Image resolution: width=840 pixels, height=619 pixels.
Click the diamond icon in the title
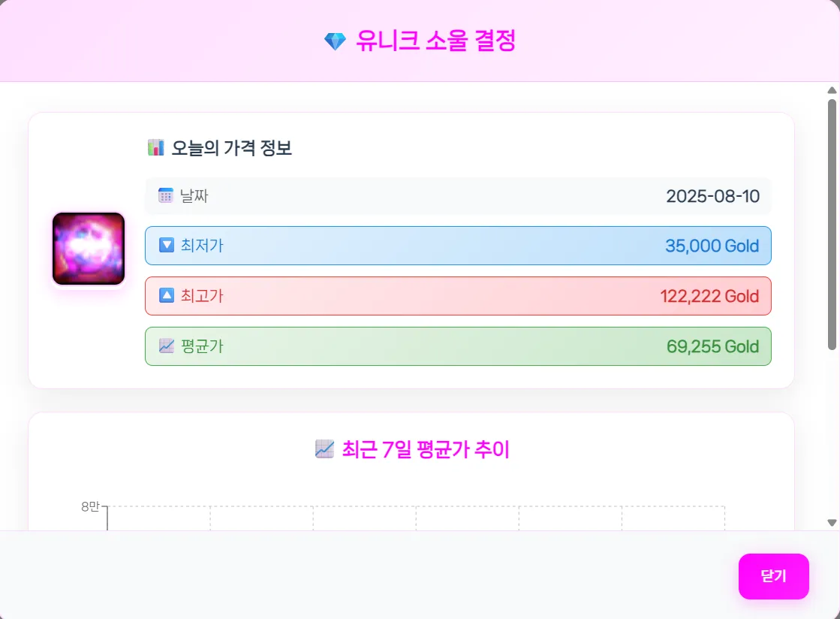click(335, 41)
